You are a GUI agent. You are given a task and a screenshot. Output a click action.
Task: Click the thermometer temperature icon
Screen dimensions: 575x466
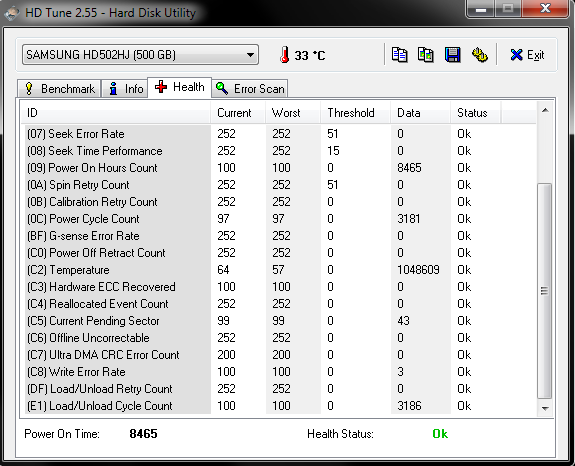285,55
